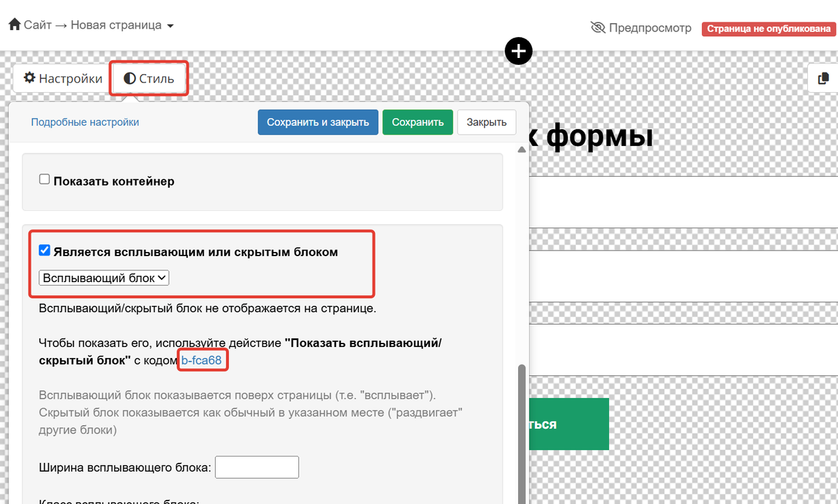Click the 'Страница не опубликована' badge

coord(770,29)
